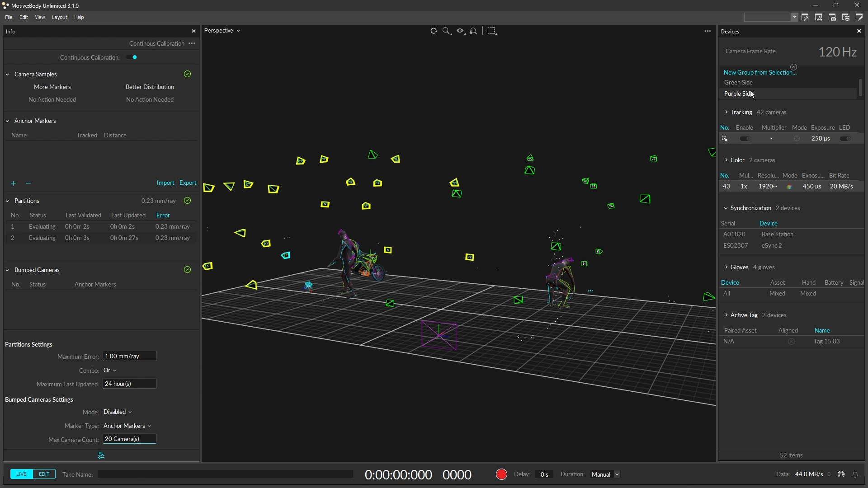The width and height of the screenshot is (868, 488).
Task: Click color camera 43 mode icon
Action: 789,187
